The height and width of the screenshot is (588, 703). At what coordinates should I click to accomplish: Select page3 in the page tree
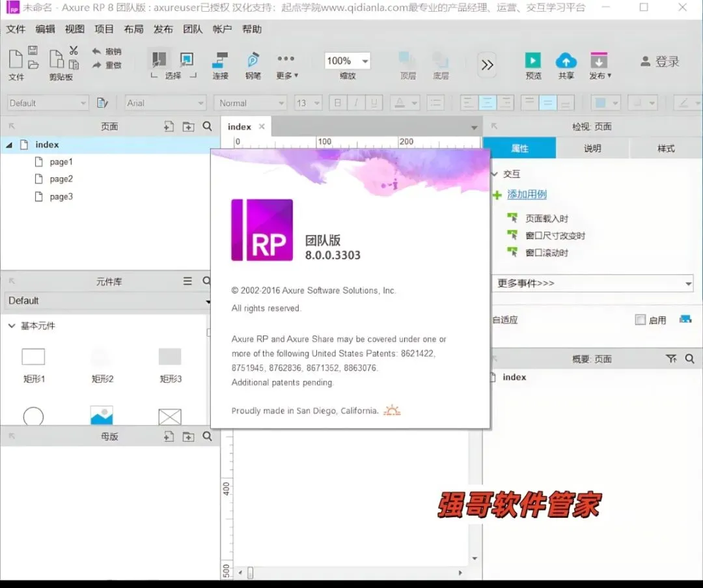pyautogui.click(x=61, y=197)
